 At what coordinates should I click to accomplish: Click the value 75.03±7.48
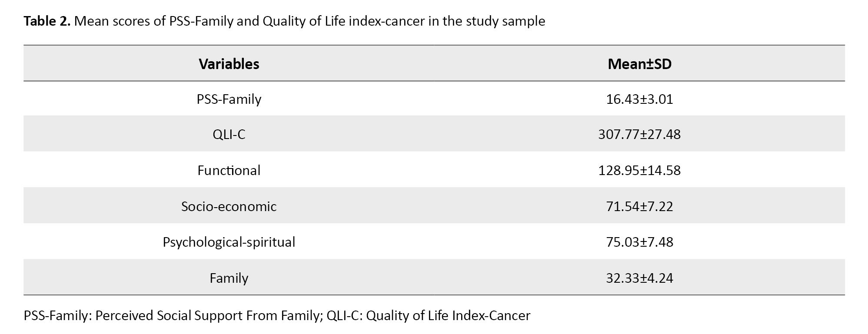(639, 242)
